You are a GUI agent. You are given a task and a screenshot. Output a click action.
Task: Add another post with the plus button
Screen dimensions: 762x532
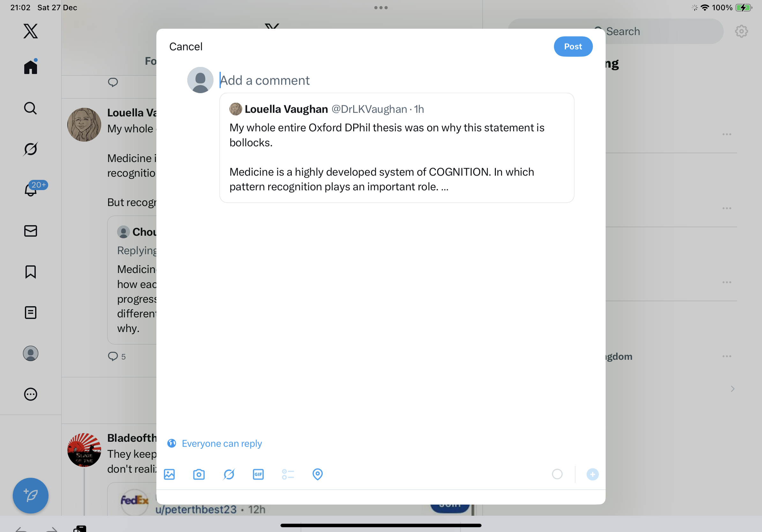pos(593,474)
